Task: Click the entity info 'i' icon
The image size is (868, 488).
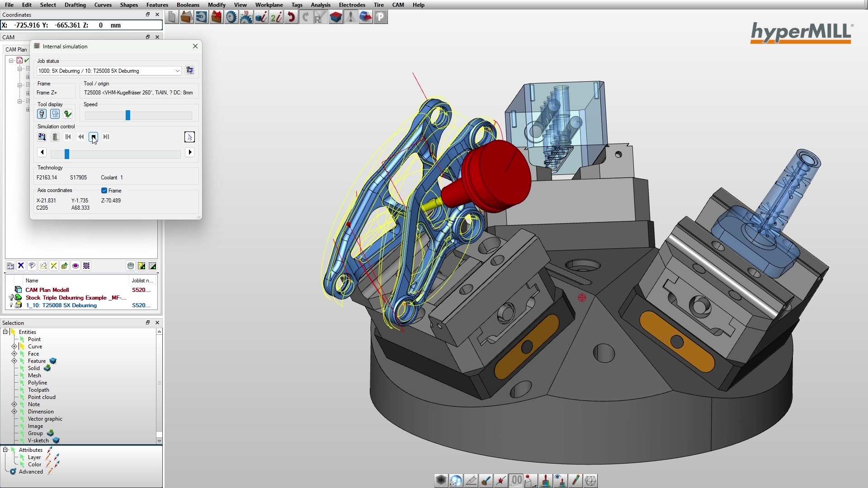Action: (x=261, y=17)
